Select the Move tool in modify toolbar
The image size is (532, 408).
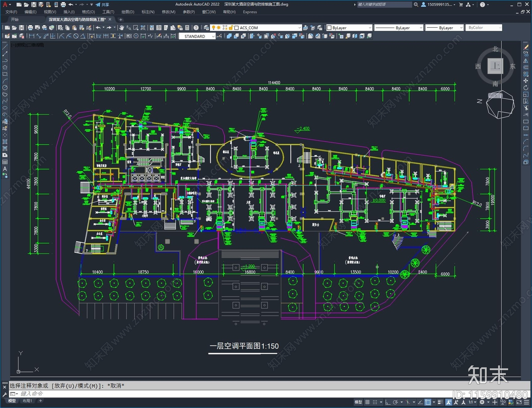click(x=526, y=81)
